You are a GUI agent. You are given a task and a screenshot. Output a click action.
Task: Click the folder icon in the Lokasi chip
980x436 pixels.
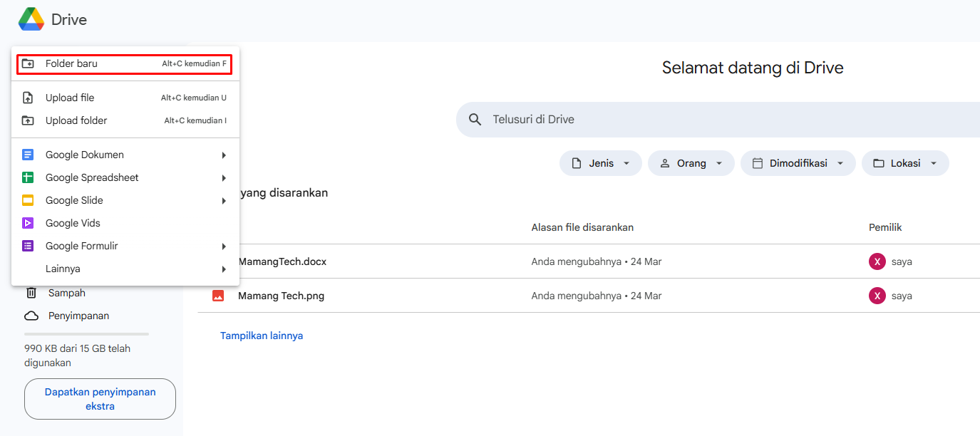coord(879,163)
